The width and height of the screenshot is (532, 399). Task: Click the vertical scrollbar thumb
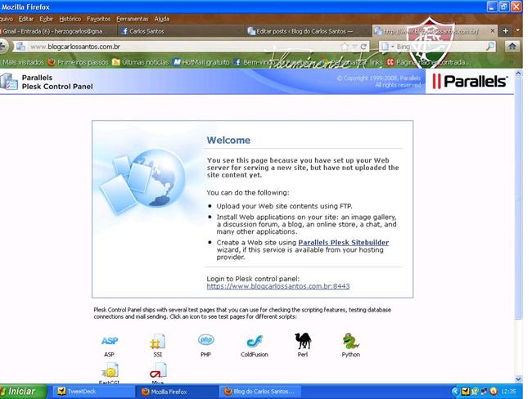(518, 199)
